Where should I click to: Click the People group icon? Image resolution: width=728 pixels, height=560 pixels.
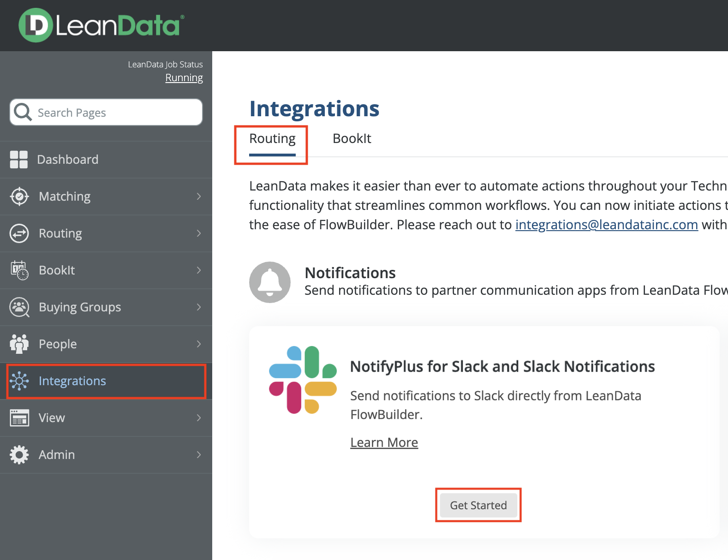(x=19, y=344)
